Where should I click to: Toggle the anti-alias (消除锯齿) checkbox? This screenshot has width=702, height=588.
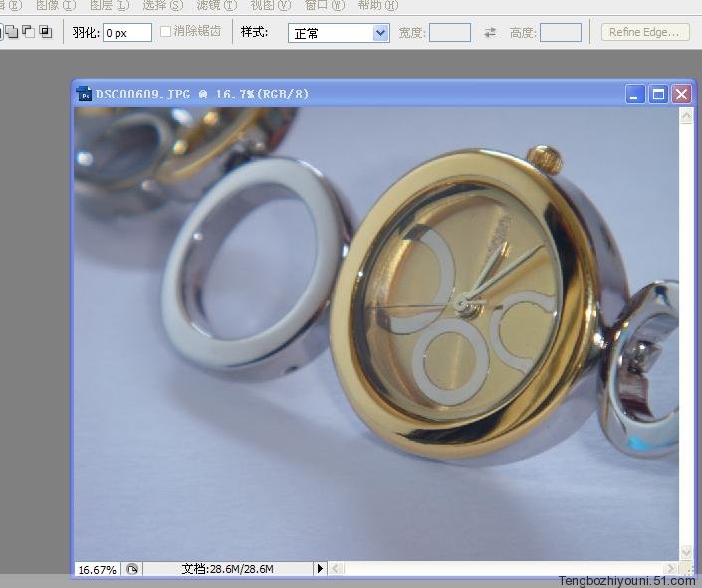point(165,31)
